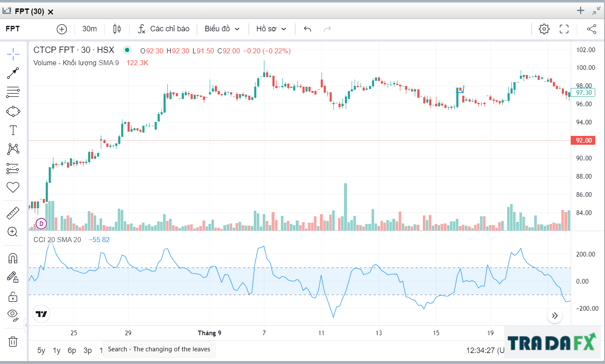Screen dimensions: 605x364
Task: Select the ruler measure tool
Action: 13,213
